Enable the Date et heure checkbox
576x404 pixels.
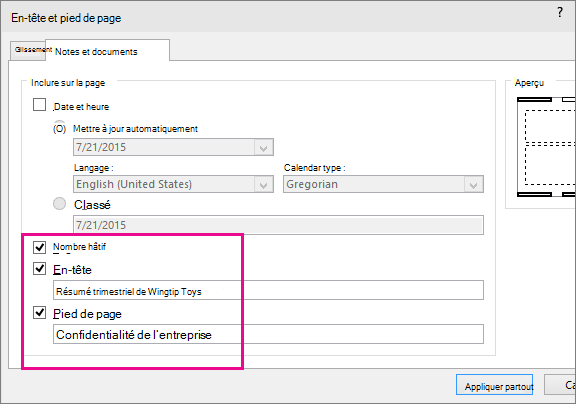39,105
